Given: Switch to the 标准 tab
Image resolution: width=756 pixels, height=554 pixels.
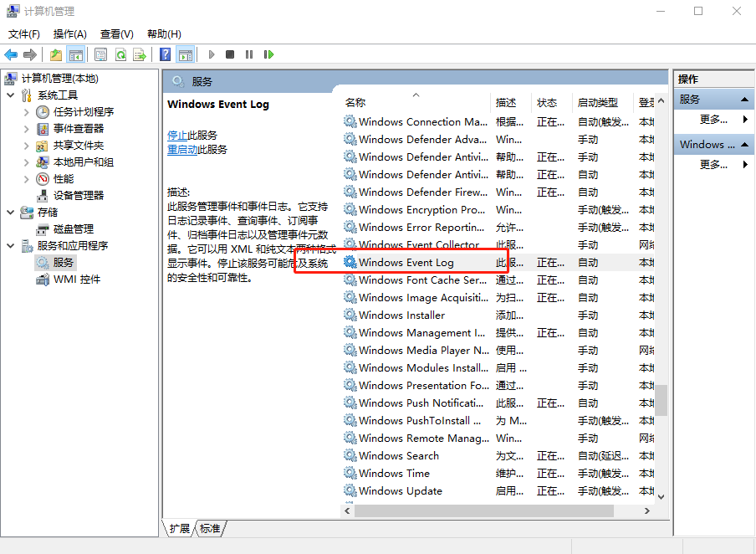Looking at the screenshot, I should tap(210, 529).
